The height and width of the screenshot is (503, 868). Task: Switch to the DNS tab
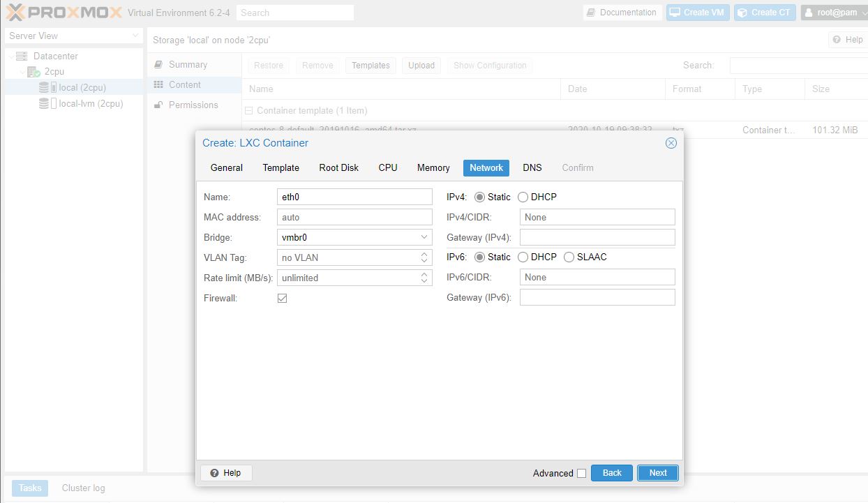coord(532,167)
